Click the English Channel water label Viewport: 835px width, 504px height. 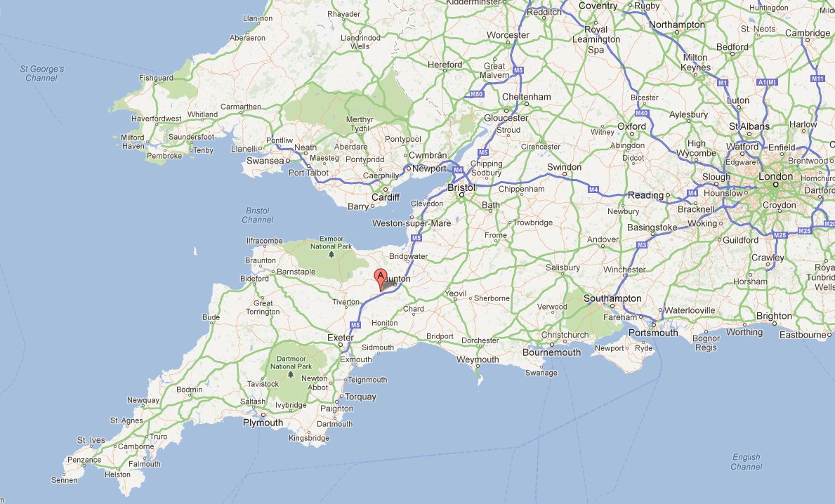tap(746, 462)
